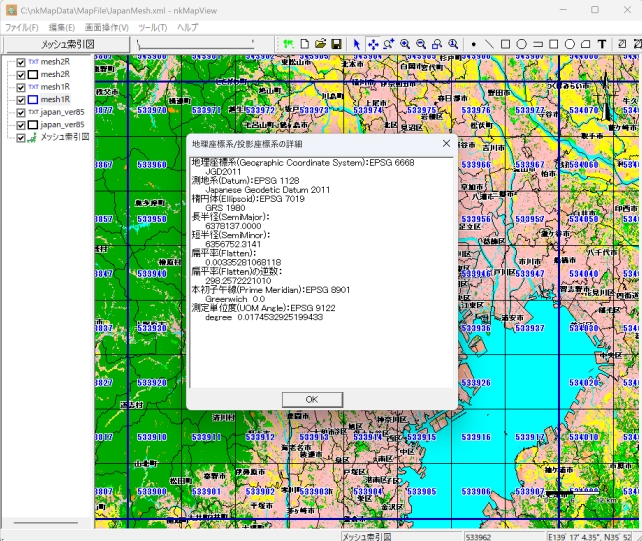
Task: Select the arrow pointer tool
Action: tap(357, 44)
